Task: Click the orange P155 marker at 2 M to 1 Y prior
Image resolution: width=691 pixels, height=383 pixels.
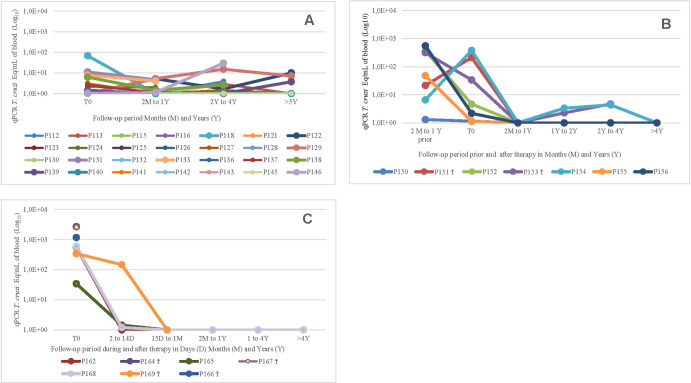Action: tap(425, 76)
